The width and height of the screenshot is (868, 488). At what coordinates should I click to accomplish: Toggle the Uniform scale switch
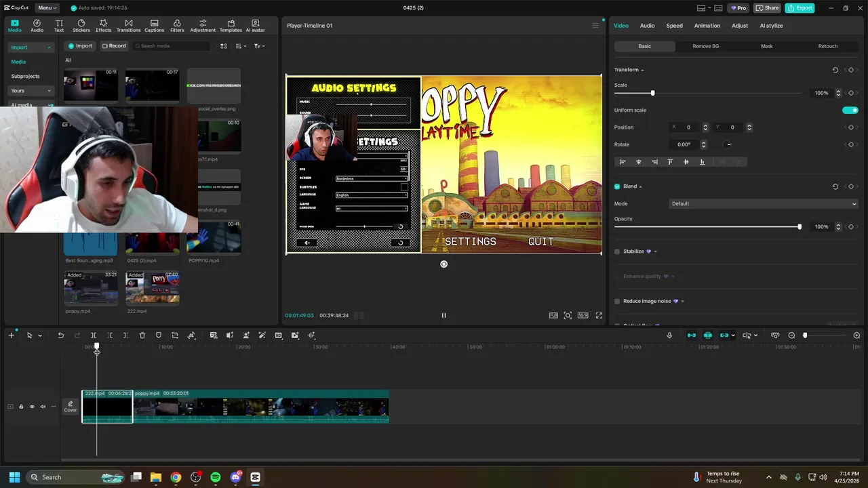tap(850, 110)
